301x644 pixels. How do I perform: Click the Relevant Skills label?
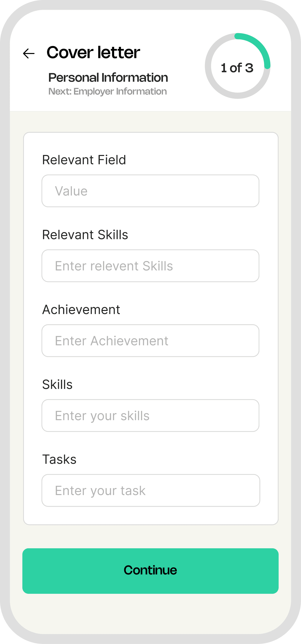(85, 235)
